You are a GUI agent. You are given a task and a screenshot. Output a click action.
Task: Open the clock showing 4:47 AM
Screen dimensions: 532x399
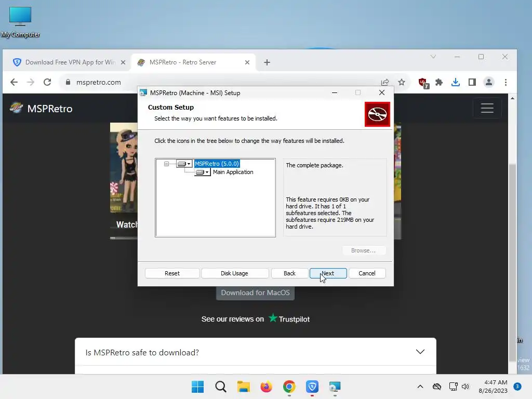(x=493, y=387)
